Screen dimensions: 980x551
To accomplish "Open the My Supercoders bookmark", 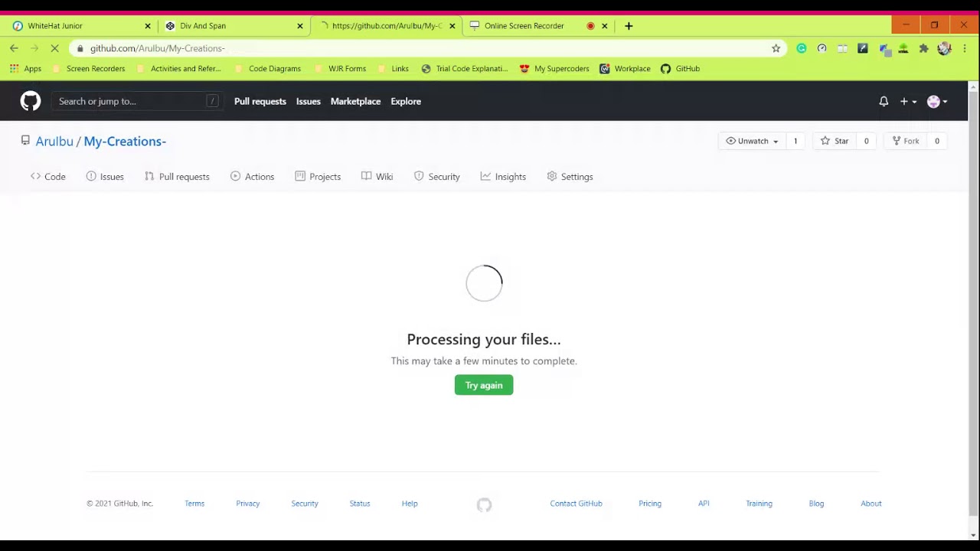I will (x=554, y=68).
